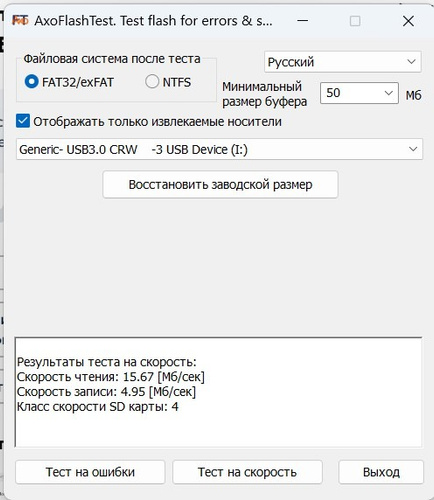Click the disabled maximize window button

[355, 21]
